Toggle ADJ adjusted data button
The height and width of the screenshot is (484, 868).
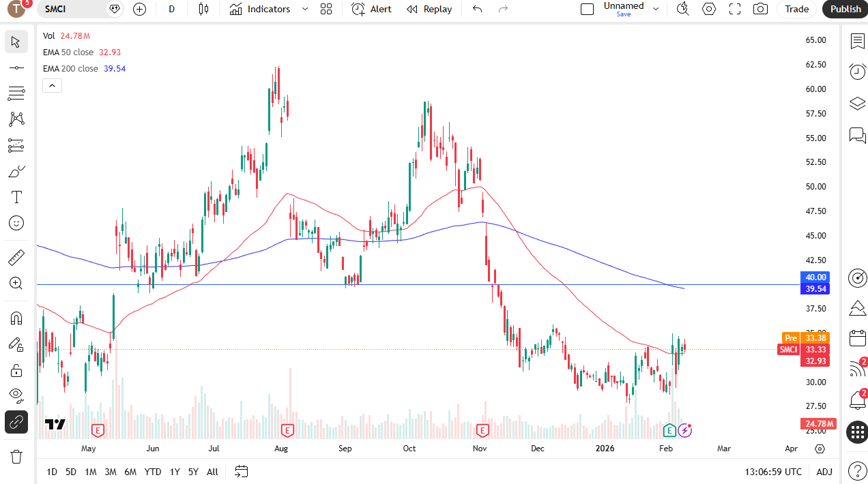[x=824, y=472]
